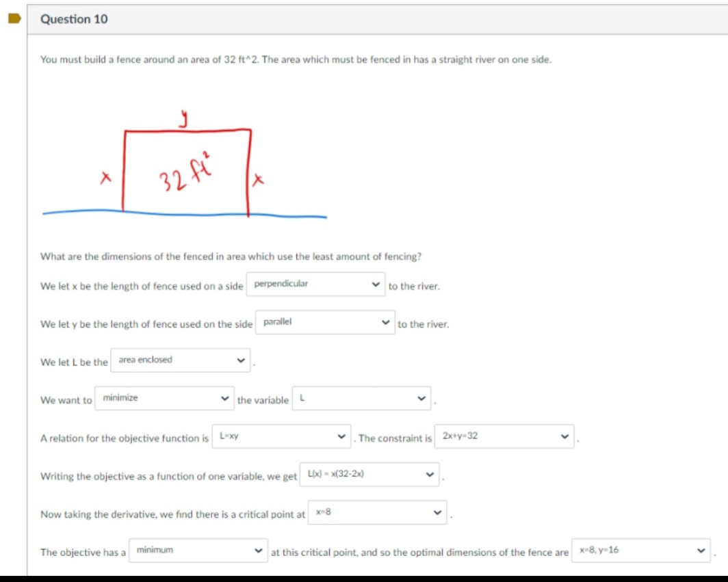Click the red fence diagram drawing
The width and height of the screenshot is (728, 582).
click(187, 170)
